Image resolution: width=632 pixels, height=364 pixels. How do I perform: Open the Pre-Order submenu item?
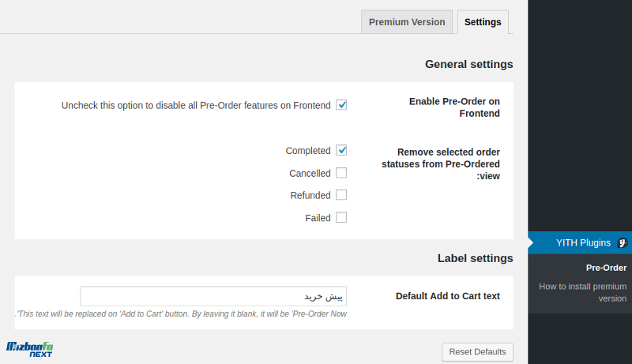click(606, 268)
